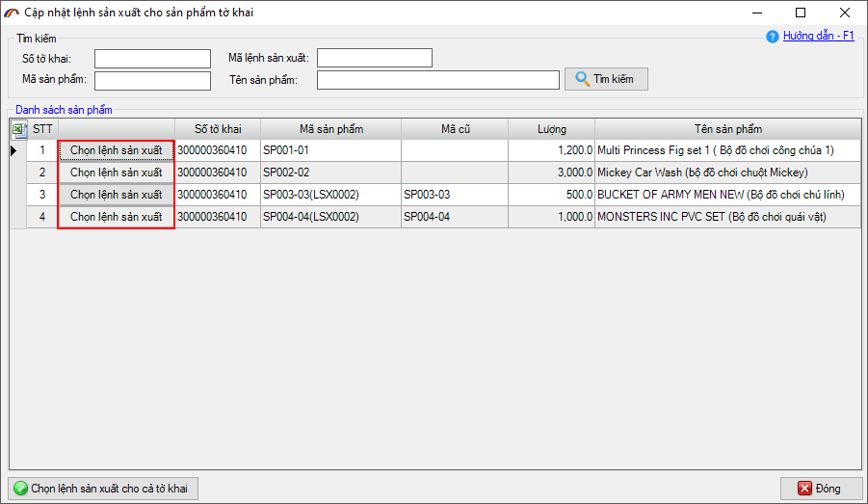Minimize the Cập nhật lệnh sản xuất window
868x504 pixels.
757,13
